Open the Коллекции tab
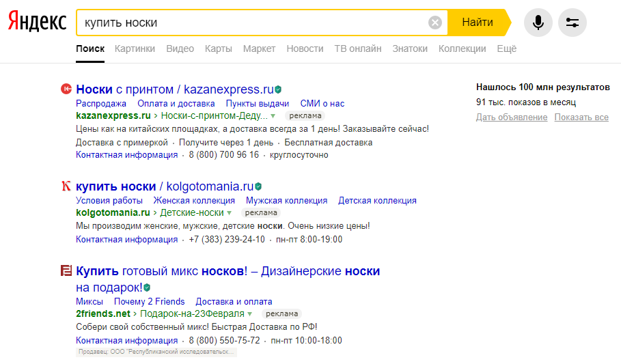 point(463,48)
